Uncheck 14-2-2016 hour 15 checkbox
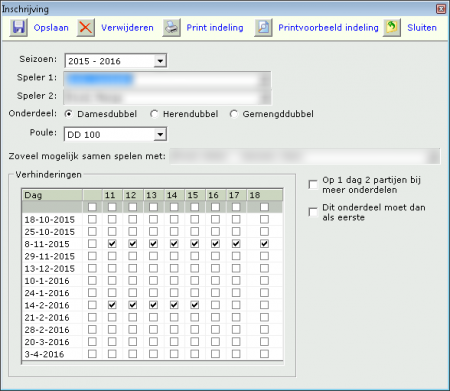Viewport: 450px width, 391px height. point(195,305)
